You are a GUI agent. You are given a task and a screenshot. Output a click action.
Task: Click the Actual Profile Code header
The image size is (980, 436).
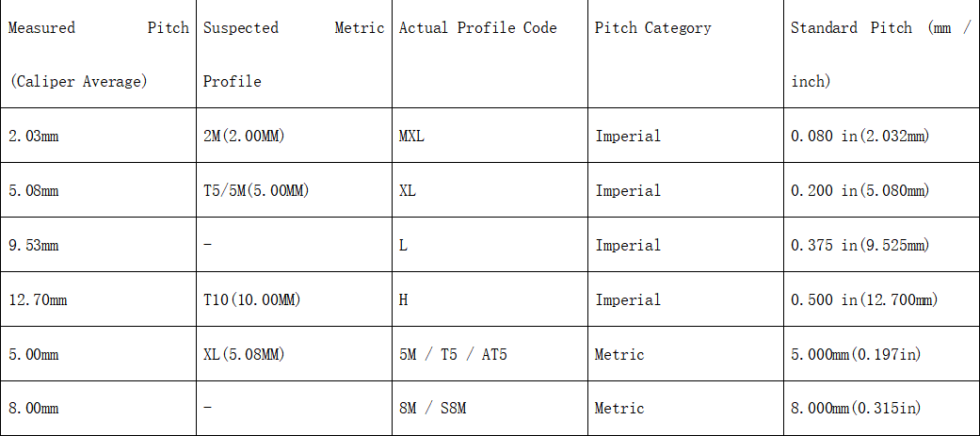click(x=490, y=54)
